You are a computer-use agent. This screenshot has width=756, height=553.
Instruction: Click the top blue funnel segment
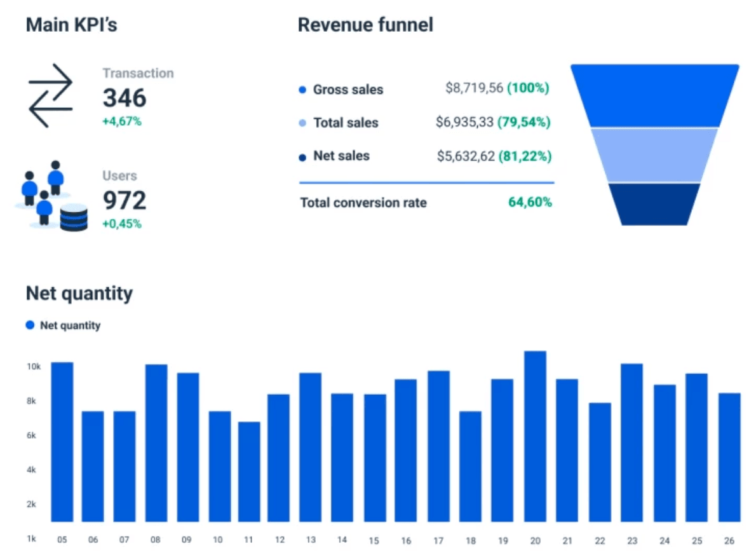pyautogui.click(x=654, y=94)
